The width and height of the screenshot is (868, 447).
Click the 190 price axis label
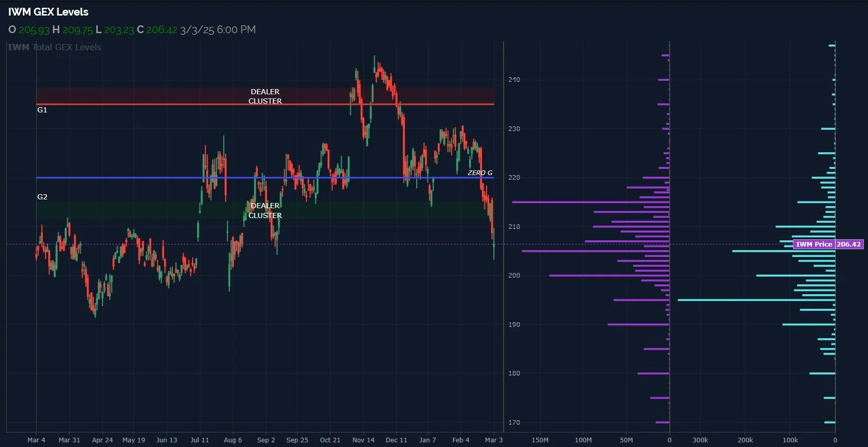point(514,325)
